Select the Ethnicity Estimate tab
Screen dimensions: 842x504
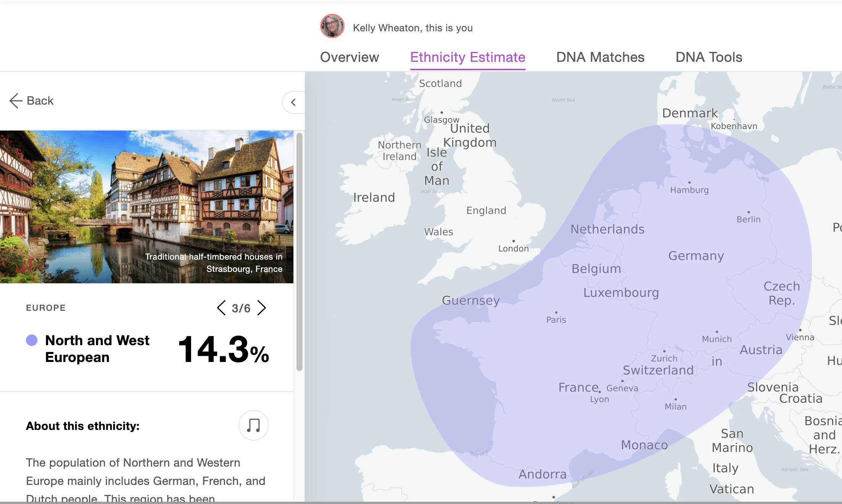(x=468, y=57)
